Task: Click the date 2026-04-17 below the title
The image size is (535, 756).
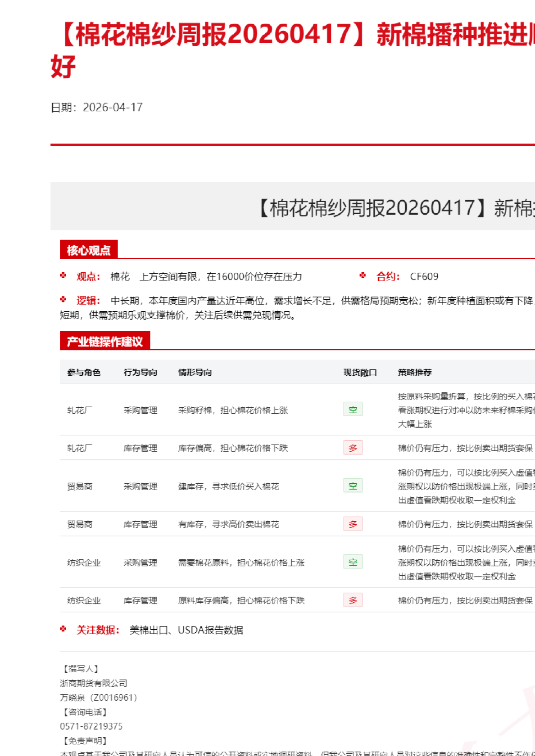Action: 113,107
